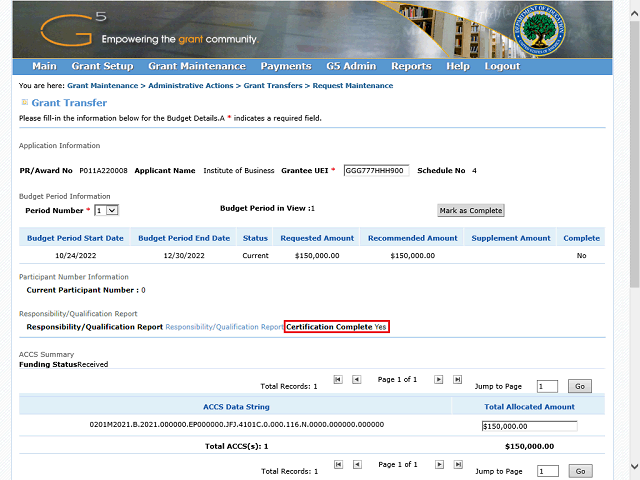This screenshot has width=640, height=480.
Task: Click the Grantee UEI input field
Action: pos(376,171)
